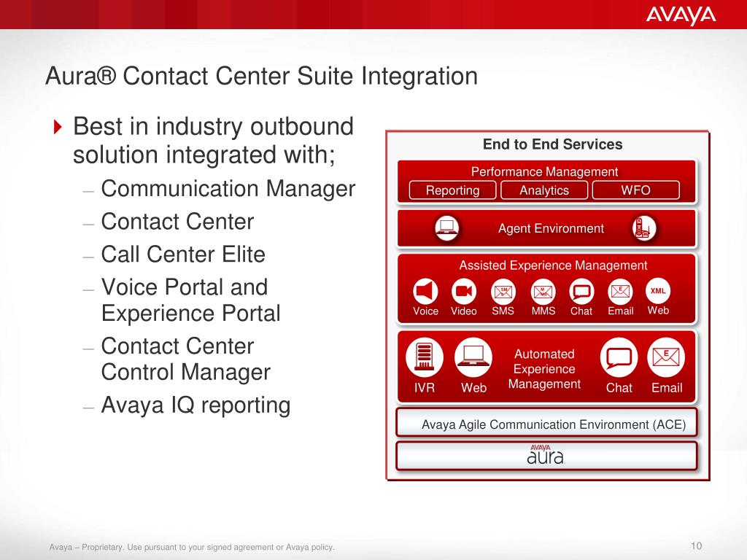Select the MMS envelope icon
747x560 pixels.
coord(543,291)
